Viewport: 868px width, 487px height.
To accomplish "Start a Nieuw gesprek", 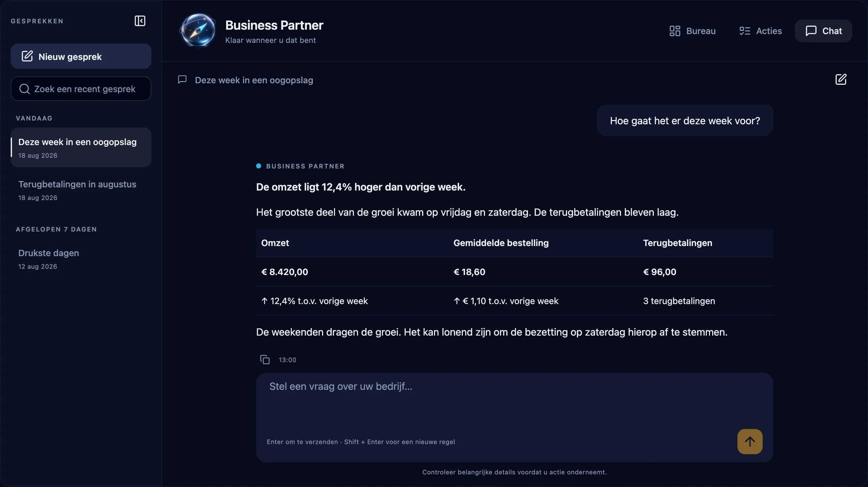I will tap(81, 56).
